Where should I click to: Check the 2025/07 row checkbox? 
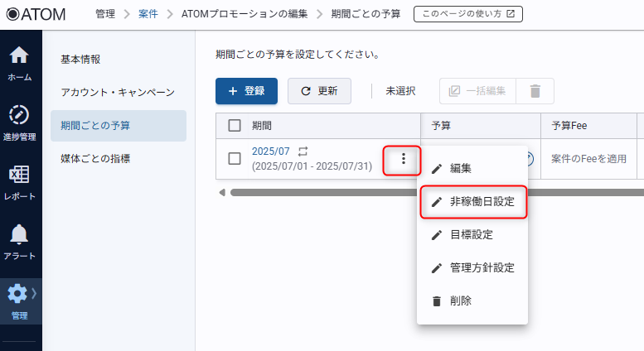[235, 158]
